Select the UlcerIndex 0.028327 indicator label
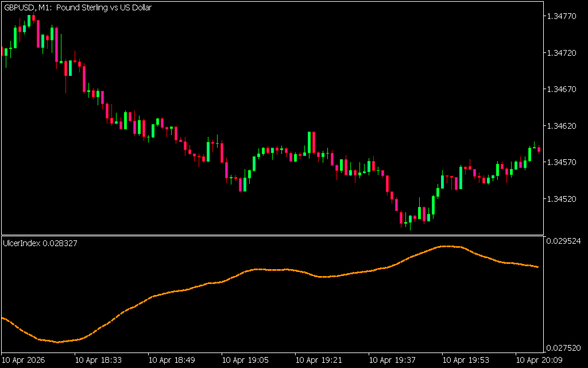The height and width of the screenshot is (368, 588). coord(41,243)
